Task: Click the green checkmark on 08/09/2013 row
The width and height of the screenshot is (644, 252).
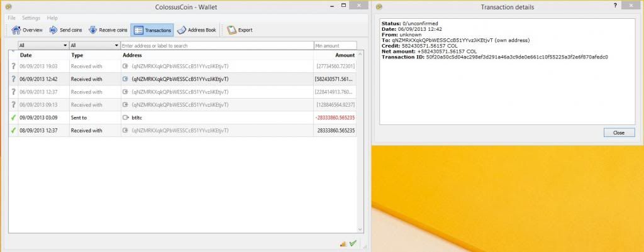Action: click(13, 130)
